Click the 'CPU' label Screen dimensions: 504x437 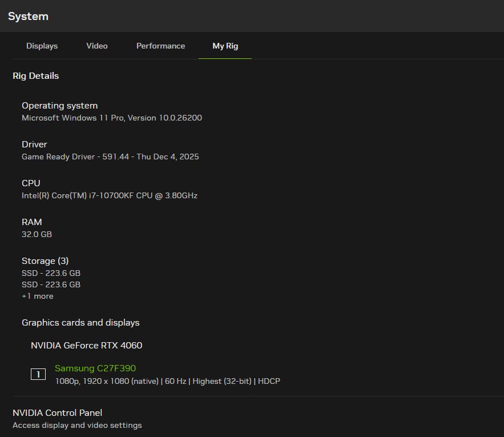tap(31, 183)
